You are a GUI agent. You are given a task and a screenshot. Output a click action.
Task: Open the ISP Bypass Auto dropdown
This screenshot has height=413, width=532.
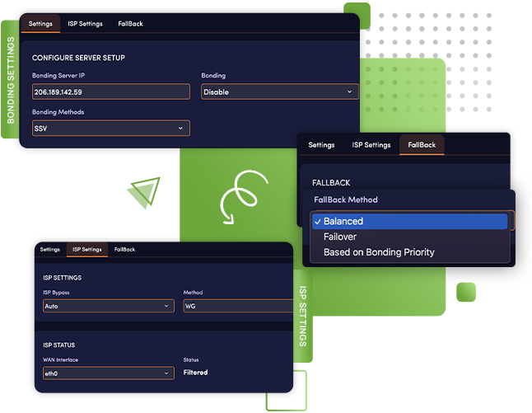[108, 306]
